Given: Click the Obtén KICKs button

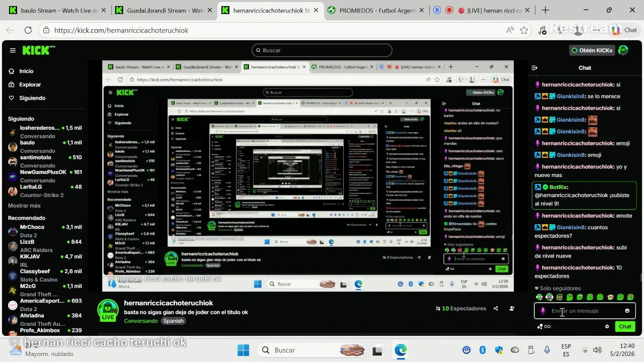Looking at the screenshot, I should click(592, 50).
